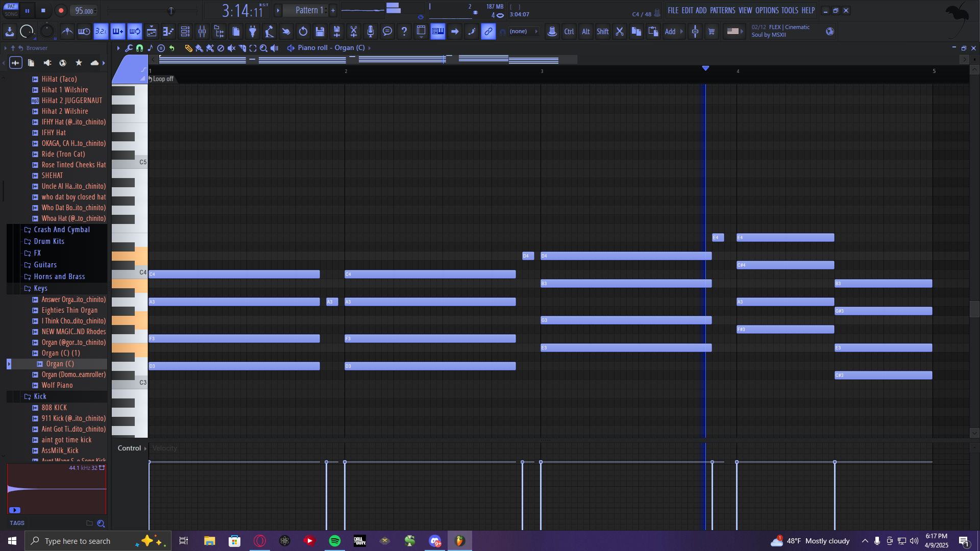Open the metronome icon in toolbar
980x551 pixels.
pyautogui.click(x=67, y=32)
